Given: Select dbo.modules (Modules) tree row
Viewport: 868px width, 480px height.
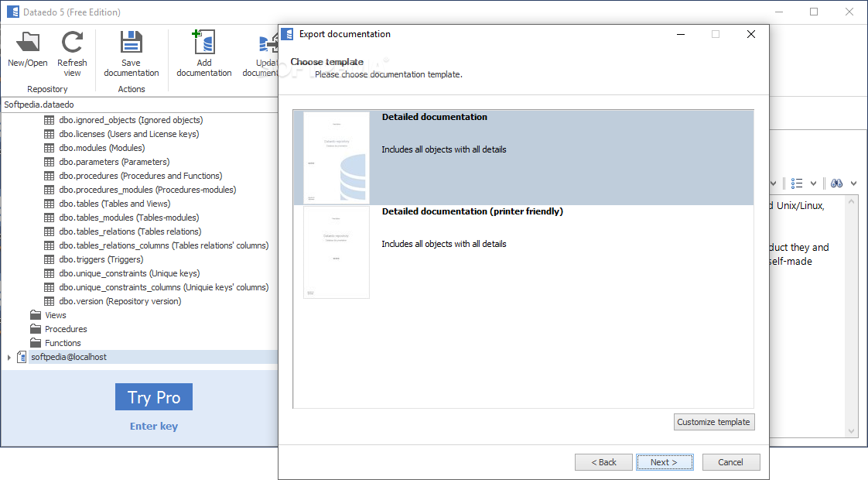Looking at the screenshot, I should point(102,148).
